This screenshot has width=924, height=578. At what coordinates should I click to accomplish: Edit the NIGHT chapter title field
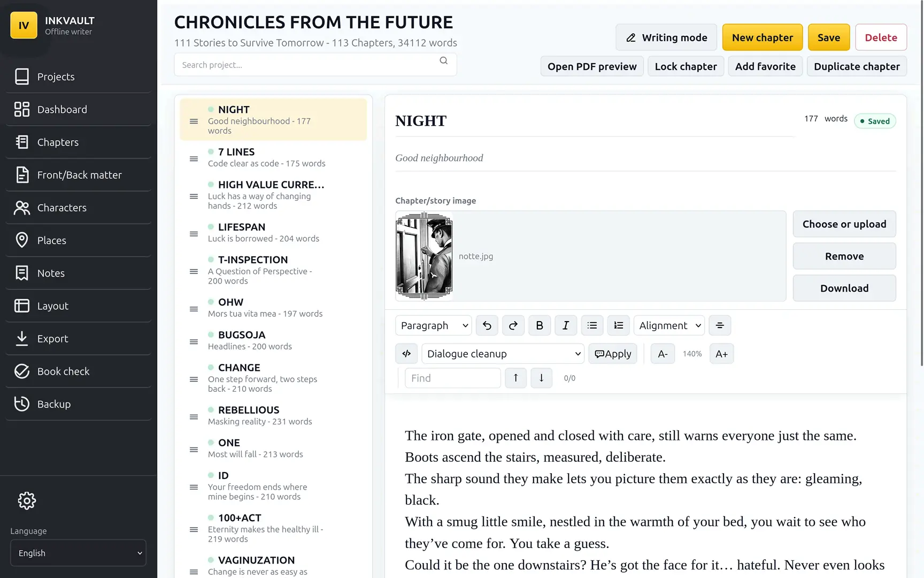point(595,121)
